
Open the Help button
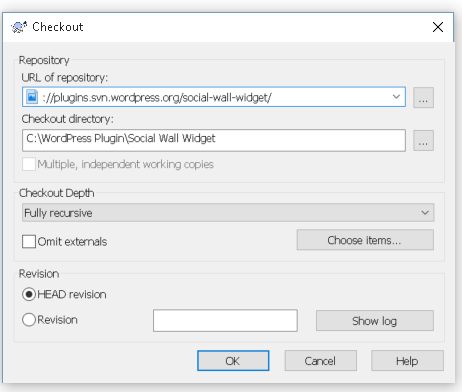click(407, 361)
